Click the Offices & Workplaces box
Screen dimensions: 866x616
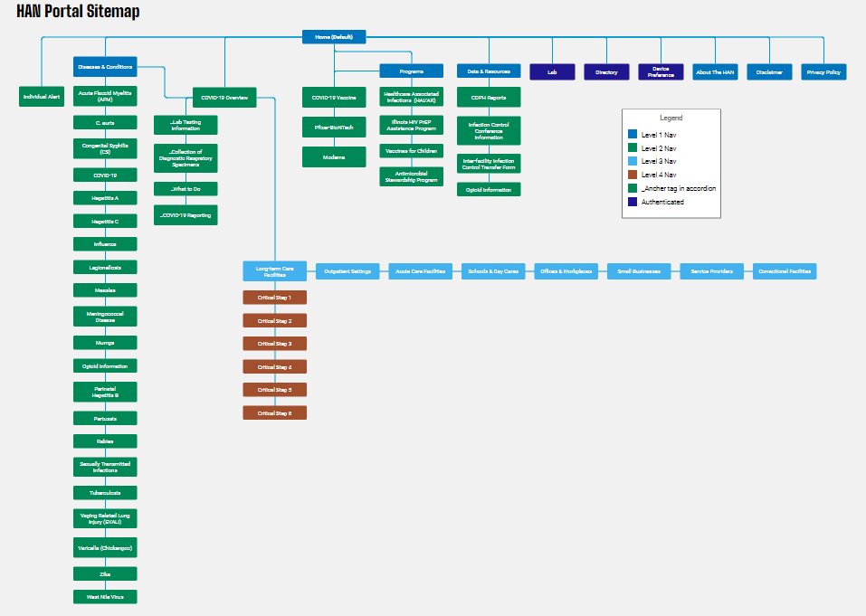pos(566,271)
